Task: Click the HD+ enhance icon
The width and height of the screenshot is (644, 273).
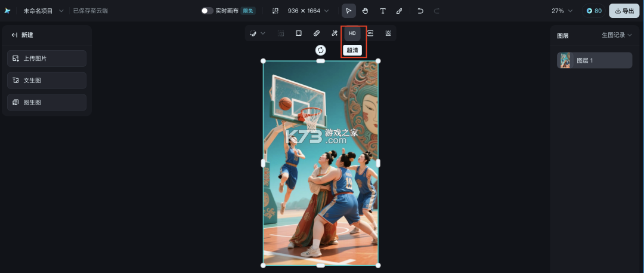Action: 370,33
